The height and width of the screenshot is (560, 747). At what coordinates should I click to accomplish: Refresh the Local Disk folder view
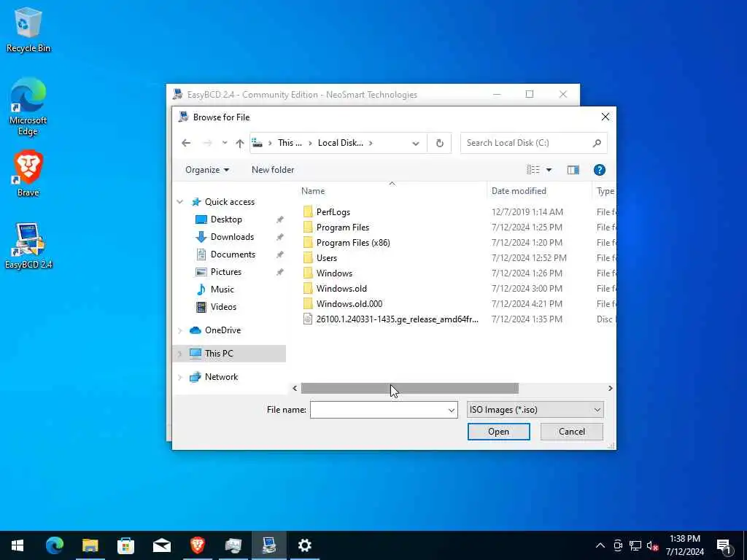(x=440, y=143)
